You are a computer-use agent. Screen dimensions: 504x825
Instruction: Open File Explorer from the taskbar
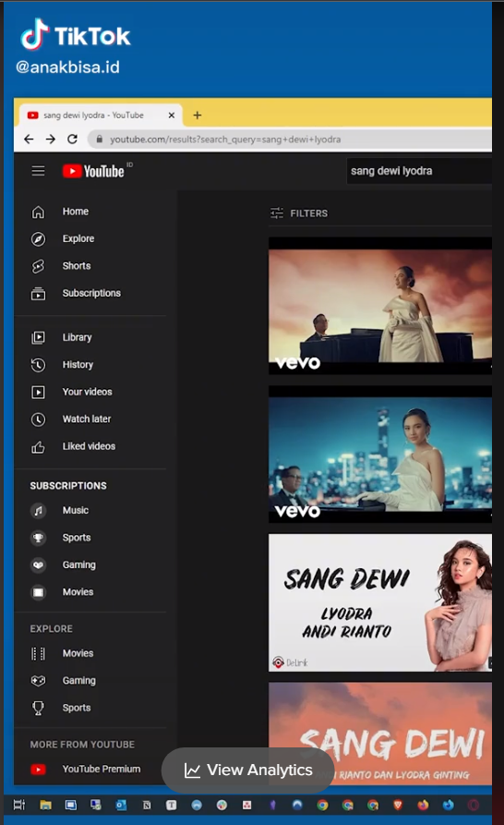pyautogui.click(x=46, y=805)
